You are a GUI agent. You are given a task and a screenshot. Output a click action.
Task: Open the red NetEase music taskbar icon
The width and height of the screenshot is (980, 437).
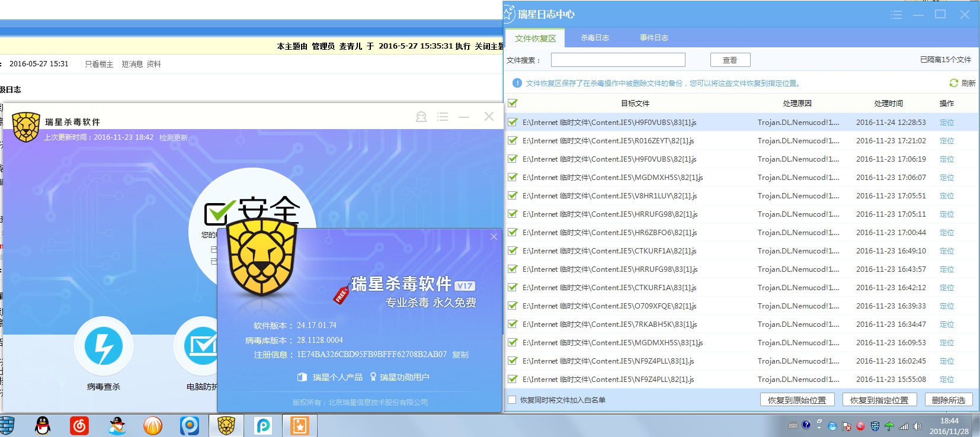[x=79, y=425]
